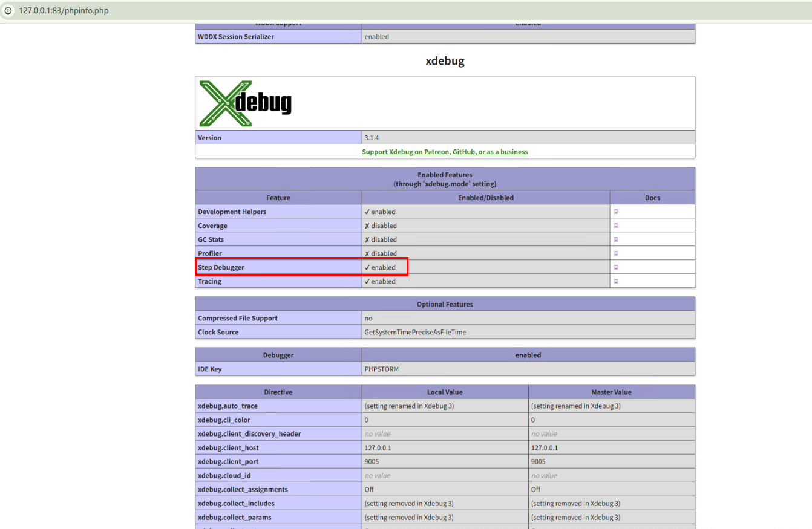Open the docs icon for Development Helpers
This screenshot has width=812, height=529.
pos(616,212)
